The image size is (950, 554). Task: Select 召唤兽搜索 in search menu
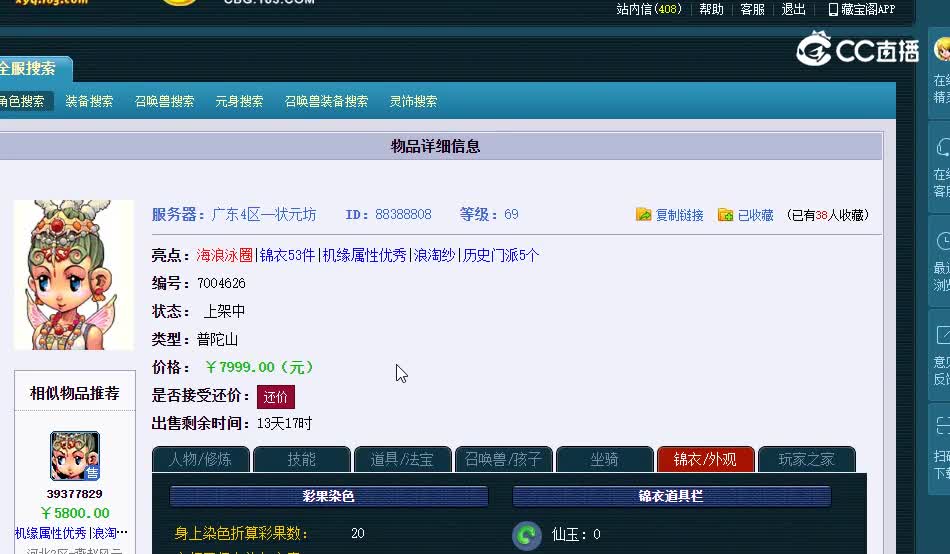pyautogui.click(x=164, y=101)
